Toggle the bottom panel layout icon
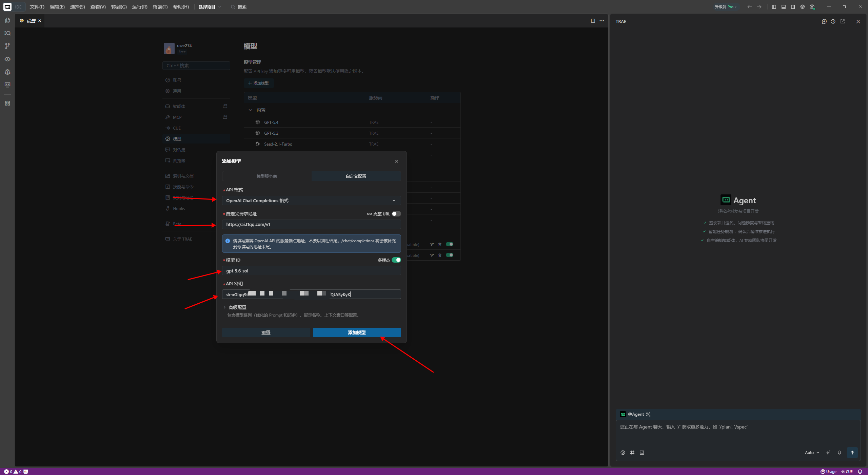The width and height of the screenshot is (868, 475). 784,7
